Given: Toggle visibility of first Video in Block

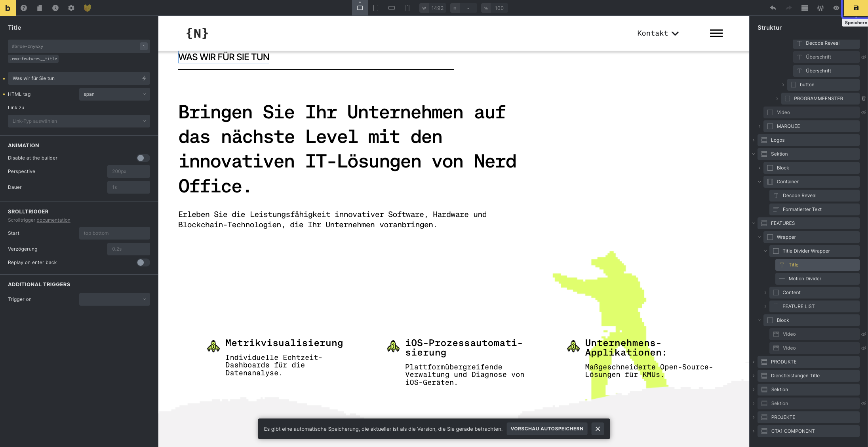Looking at the screenshot, I should point(864,334).
